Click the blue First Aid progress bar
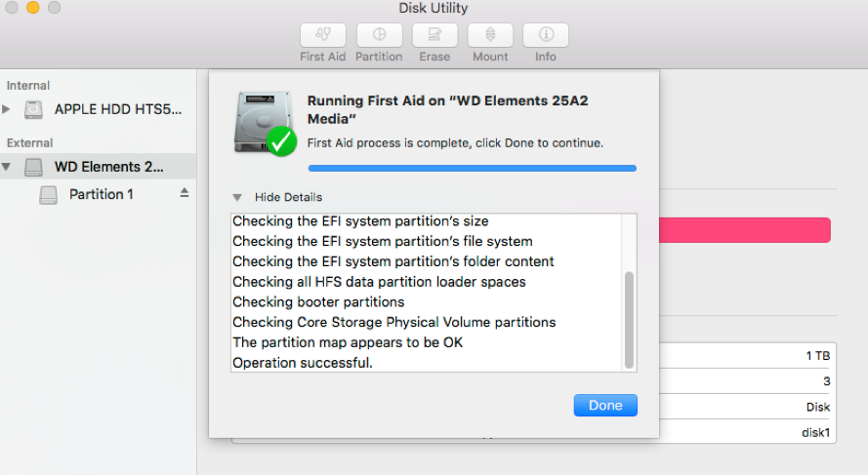 tap(473, 168)
